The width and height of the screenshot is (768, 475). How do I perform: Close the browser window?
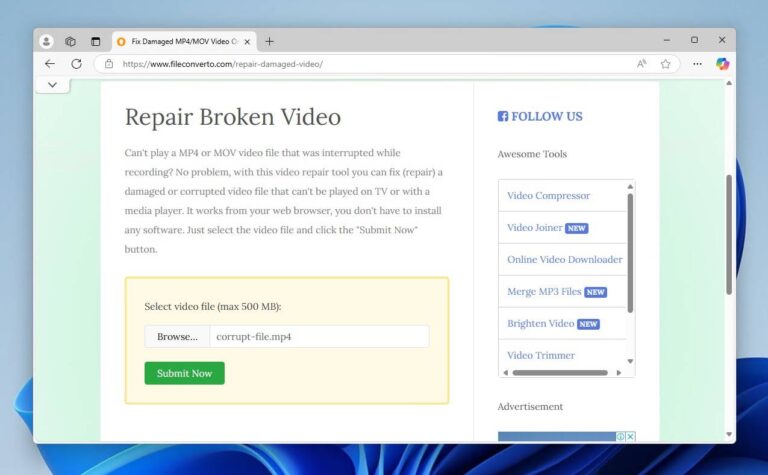[722, 40]
